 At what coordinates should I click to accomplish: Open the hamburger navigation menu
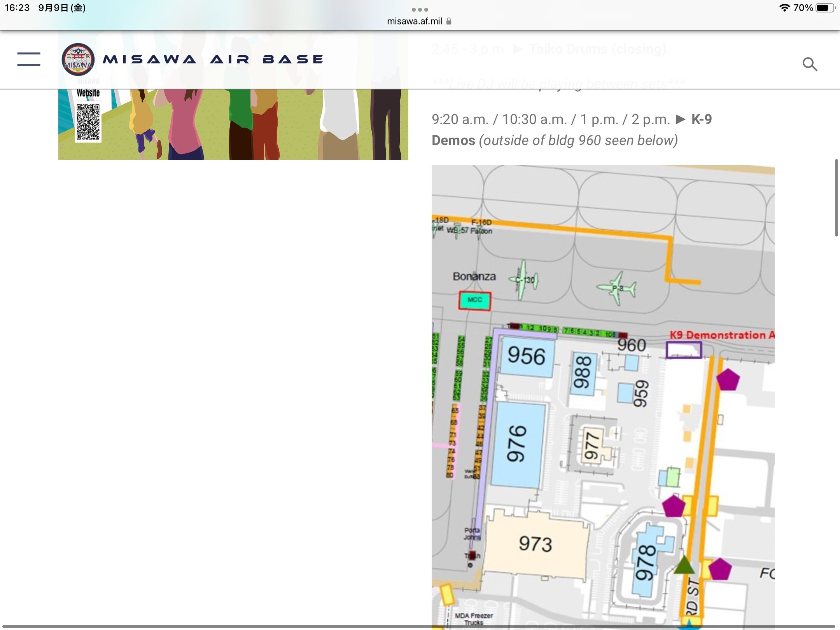(29, 59)
